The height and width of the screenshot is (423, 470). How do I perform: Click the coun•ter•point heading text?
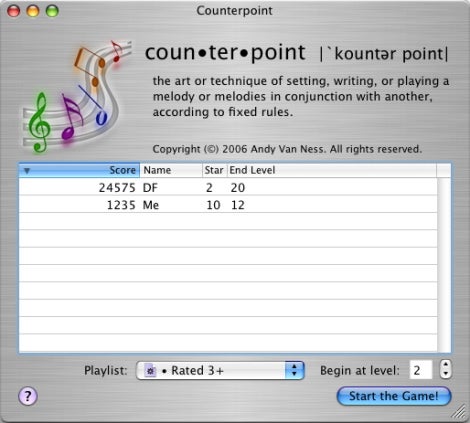tap(225, 53)
